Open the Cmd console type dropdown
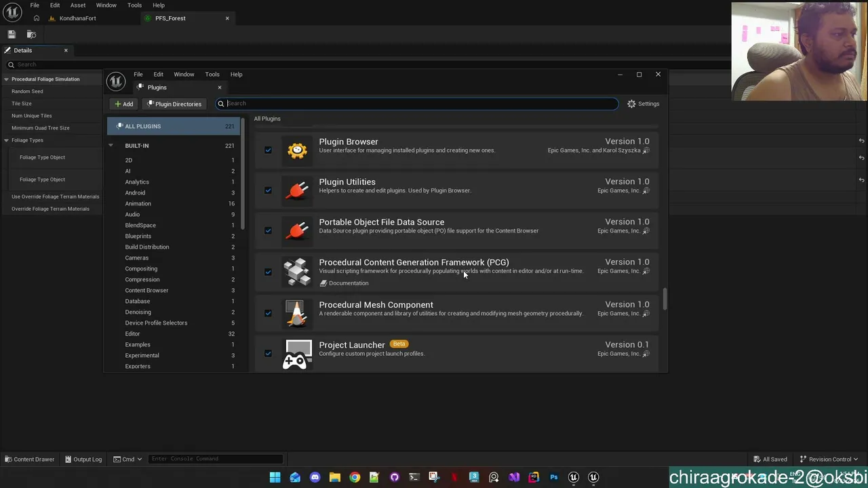Image resolution: width=868 pixels, height=488 pixels. pos(127,459)
